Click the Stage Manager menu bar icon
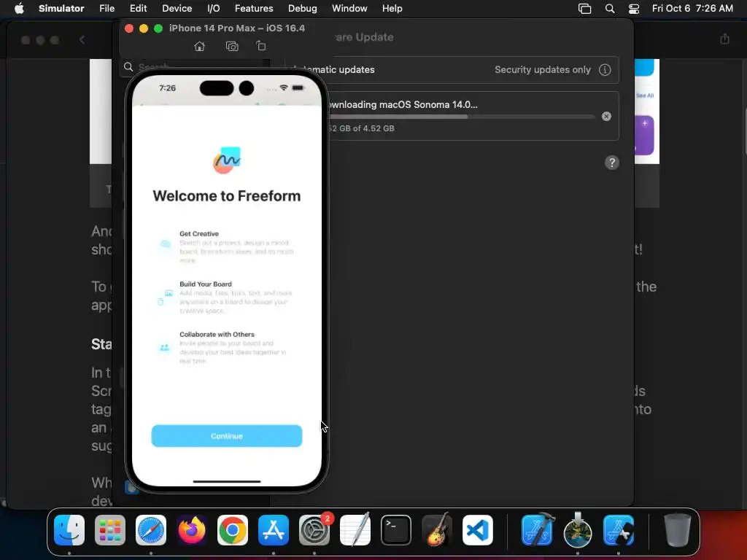747x560 pixels. click(584, 9)
